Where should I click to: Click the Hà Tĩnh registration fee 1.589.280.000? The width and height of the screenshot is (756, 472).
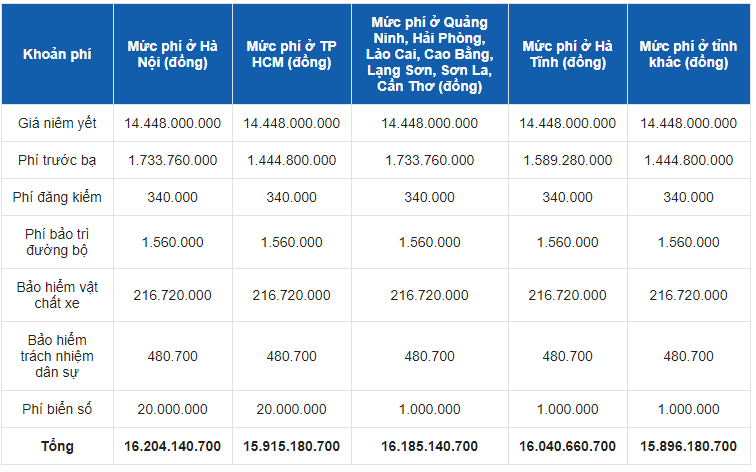pos(567,160)
